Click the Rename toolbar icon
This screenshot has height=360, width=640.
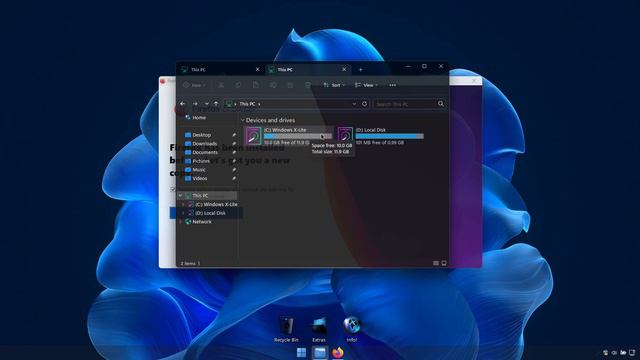(273, 85)
